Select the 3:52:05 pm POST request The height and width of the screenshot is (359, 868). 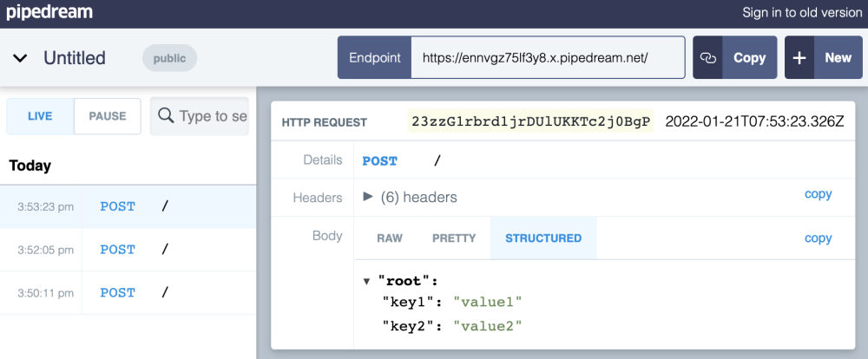118,250
